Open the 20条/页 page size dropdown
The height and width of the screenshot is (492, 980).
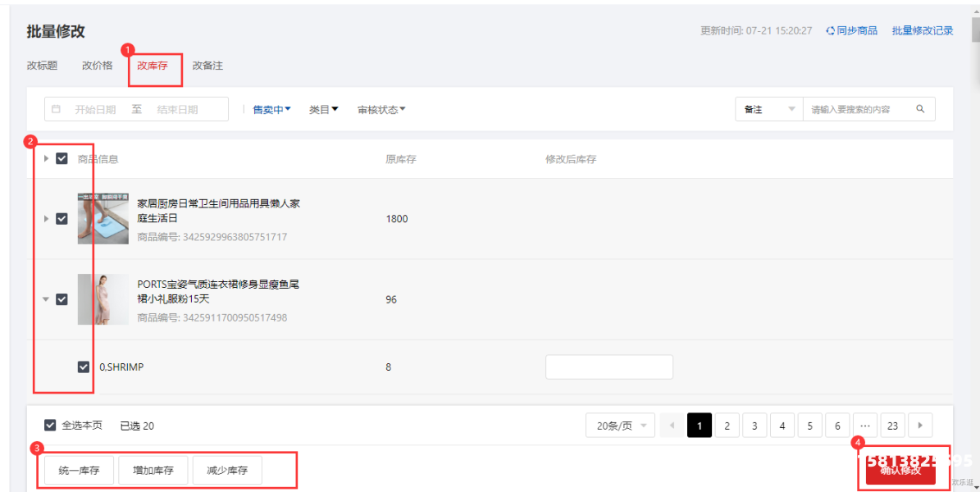tap(620, 426)
